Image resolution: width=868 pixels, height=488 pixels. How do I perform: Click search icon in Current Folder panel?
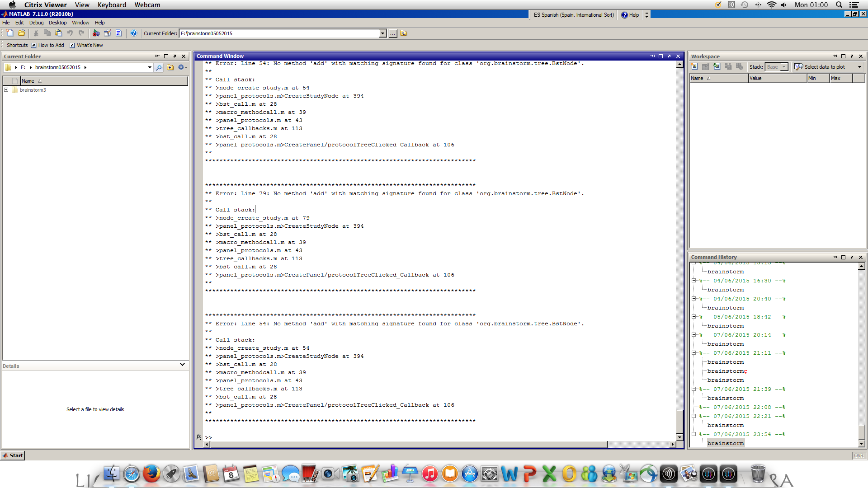[159, 68]
